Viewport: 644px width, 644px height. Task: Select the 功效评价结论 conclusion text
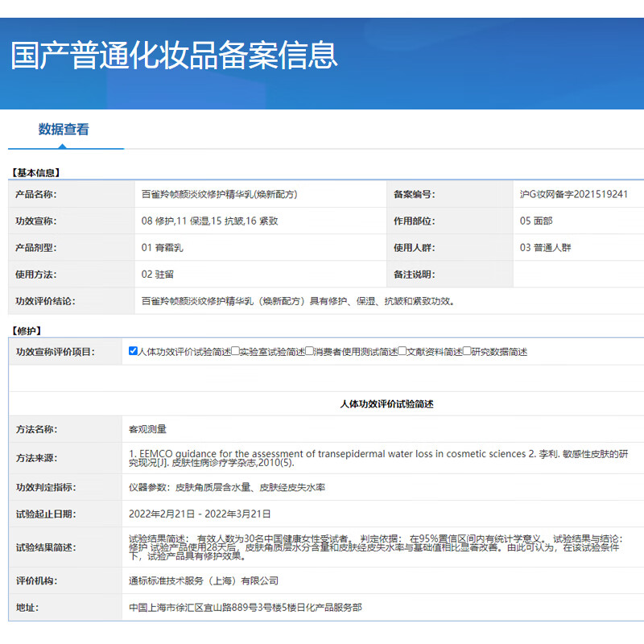tap(299, 301)
